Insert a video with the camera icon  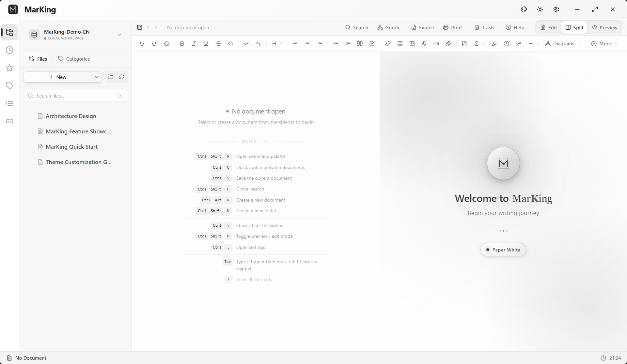pos(436,43)
